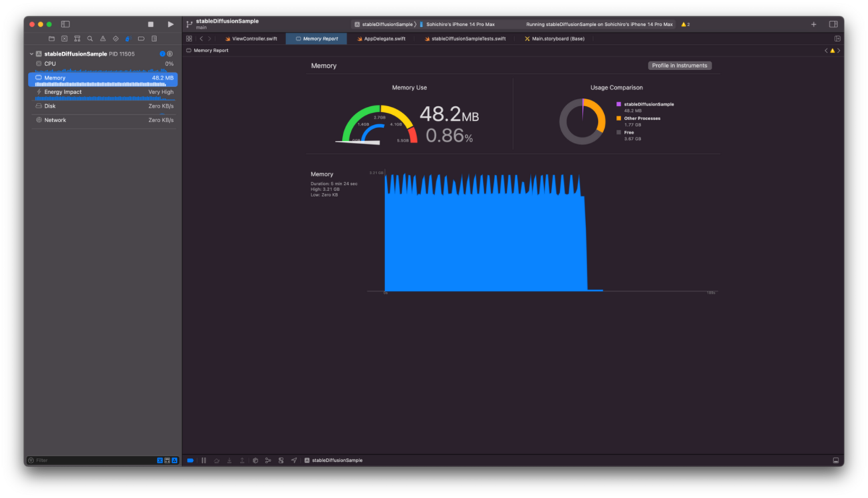
Task: Collapse the stableDiffusionSample process tree
Action: (x=31, y=54)
